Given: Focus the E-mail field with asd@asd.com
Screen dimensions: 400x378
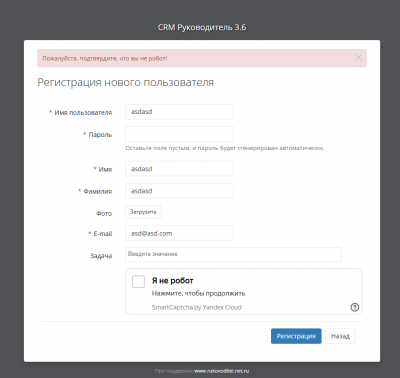Looking at the screenshot, I should click(x=179, y=233).
